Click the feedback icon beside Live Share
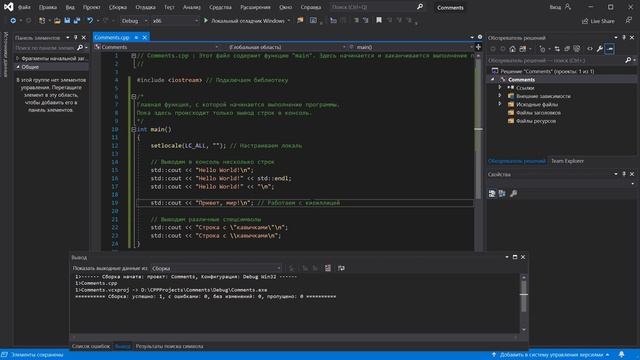The image size is (640, 360). pyautogui.click(x=629, y=20)
